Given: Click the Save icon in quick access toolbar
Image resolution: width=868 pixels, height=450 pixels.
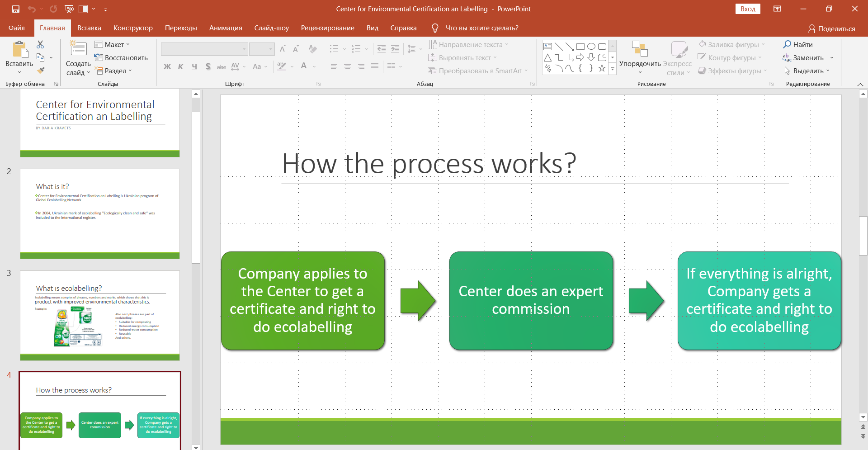Looking at the screenshot, I should coord(16,9).
